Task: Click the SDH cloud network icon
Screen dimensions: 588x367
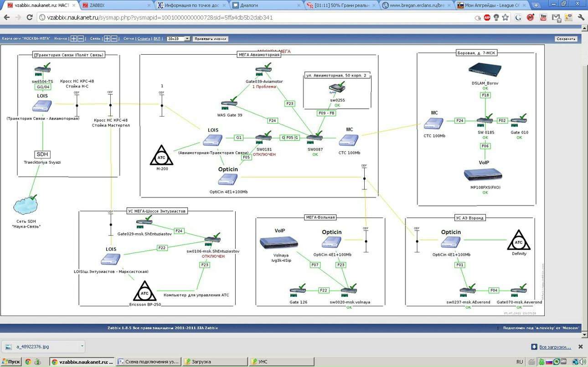Action: pos(26,205)
